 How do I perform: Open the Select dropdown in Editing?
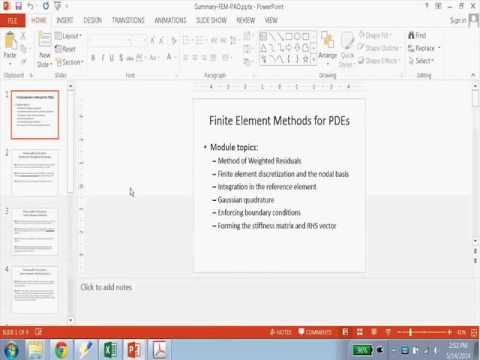pos(421,61)
